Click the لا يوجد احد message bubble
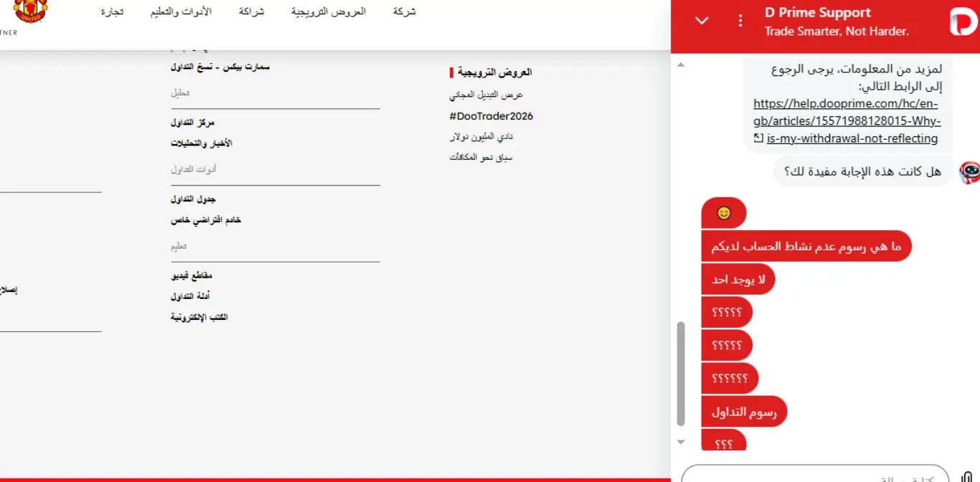The image size is (980, 482). 738,279
